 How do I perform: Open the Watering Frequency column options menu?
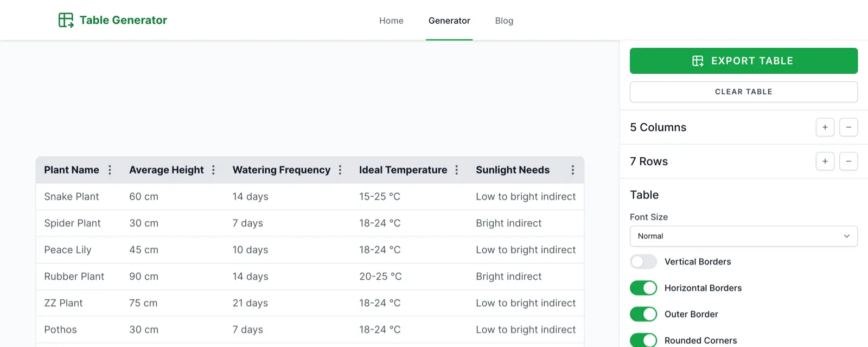(x=340, y=170)
